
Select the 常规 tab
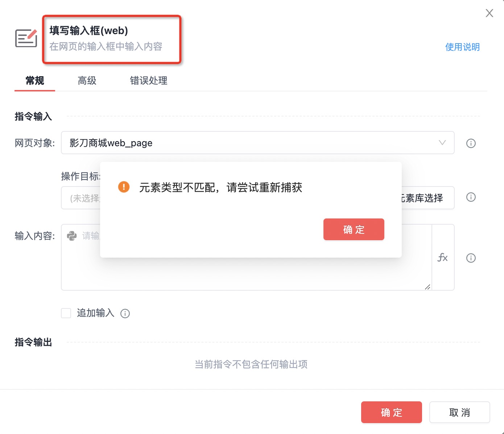click(x=35, y=81)
